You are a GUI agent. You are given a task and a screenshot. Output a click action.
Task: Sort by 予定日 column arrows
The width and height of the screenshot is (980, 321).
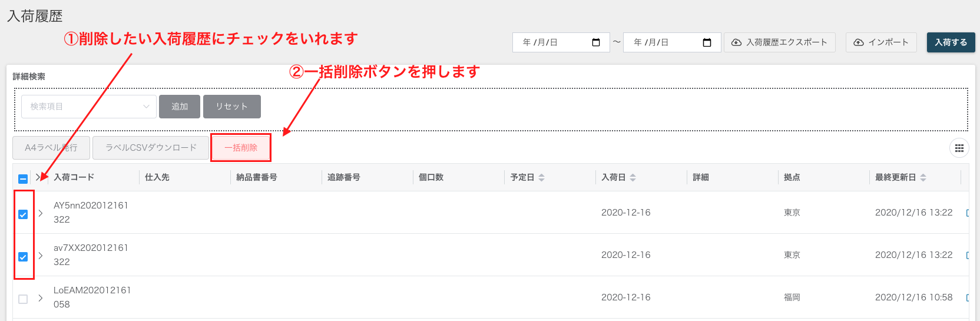click(542, 177)
